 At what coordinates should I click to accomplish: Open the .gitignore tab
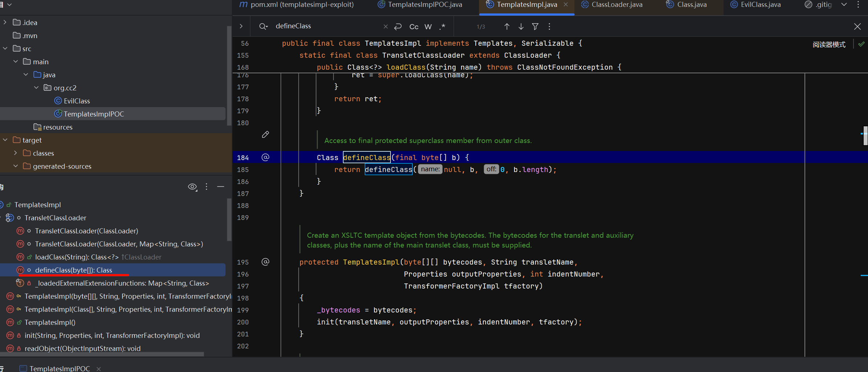click(818, 5)
